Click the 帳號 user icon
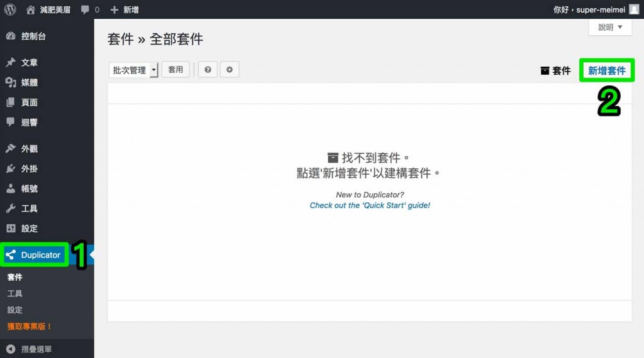The height and width of the screenshot is (358, 644). (11, 188)
